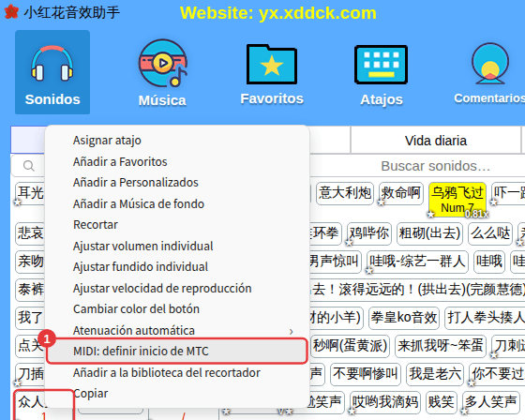The height and width of the screenshot is (420, 525).
Task: Toggle favorite star on 多人笑声
Action: [x=464, y=411]
